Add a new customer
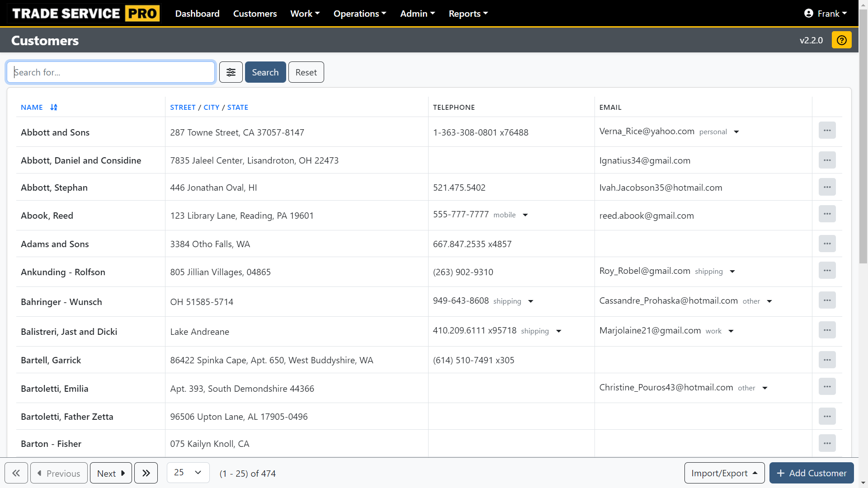The image size is (868, 488). coord(811,473)
